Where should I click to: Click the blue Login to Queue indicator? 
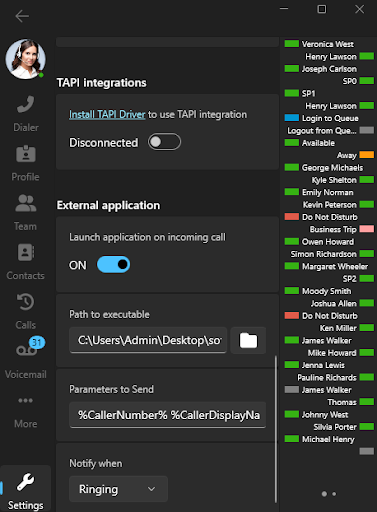(292, 118)
